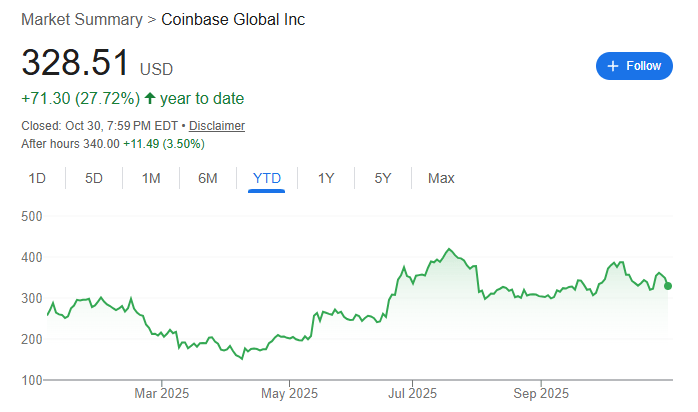
Task: Click the 328.51 stock price
Action: click(76, 63)
